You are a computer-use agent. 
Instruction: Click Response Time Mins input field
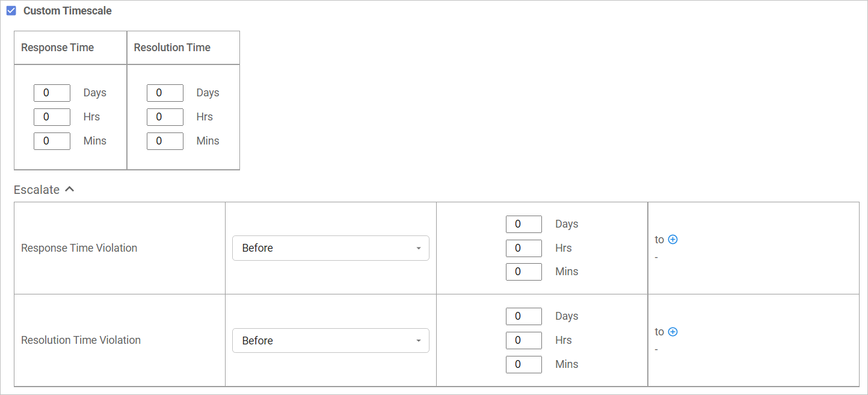(x=52, y=141)
